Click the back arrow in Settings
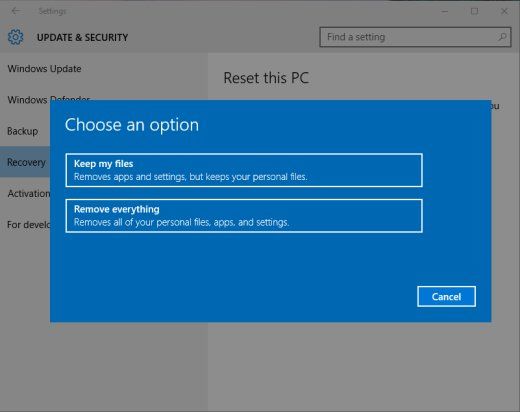Screen dimensions: 520x412 point(15,11)
